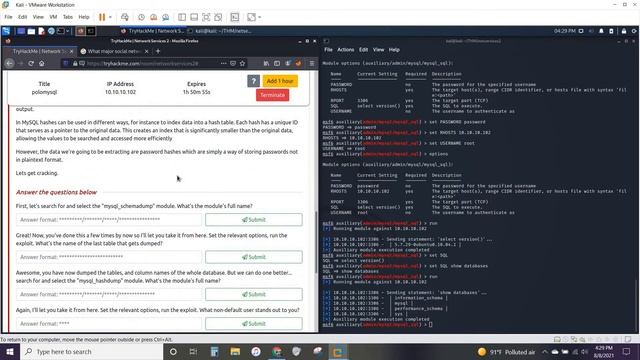
Task: Pause the virtual machine from VMware toolbar
Action: tap(102, 17)
